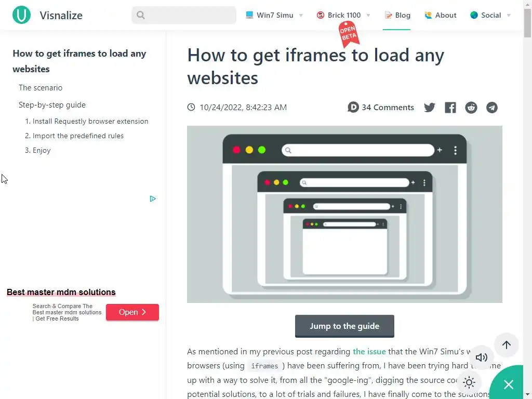Share article via Telegram
532x399 pixels.
491,108
